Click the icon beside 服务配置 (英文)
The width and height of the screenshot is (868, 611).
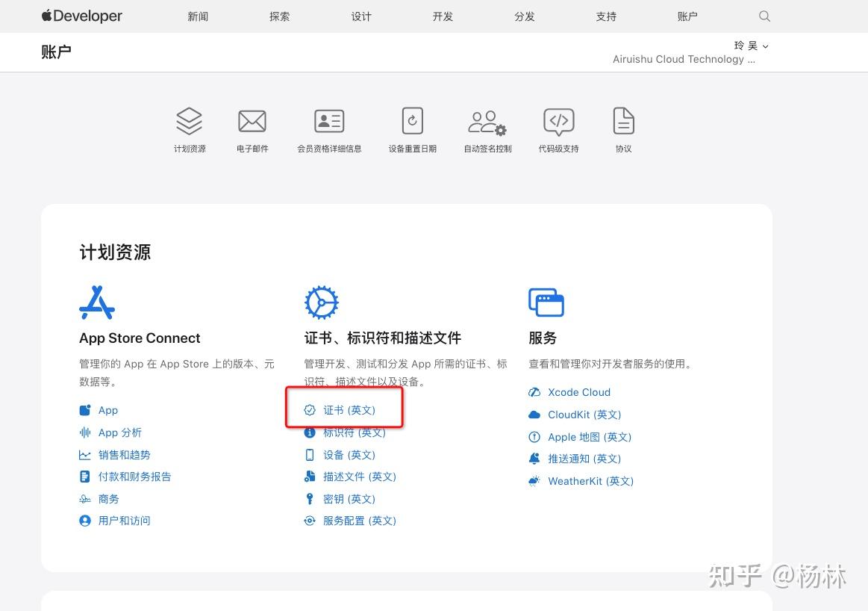coord(310,521)
